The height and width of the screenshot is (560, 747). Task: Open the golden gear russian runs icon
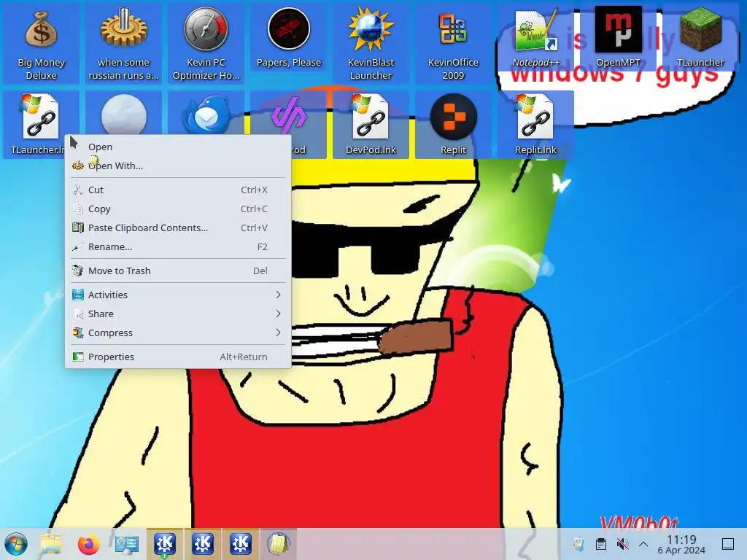[123, 44]
